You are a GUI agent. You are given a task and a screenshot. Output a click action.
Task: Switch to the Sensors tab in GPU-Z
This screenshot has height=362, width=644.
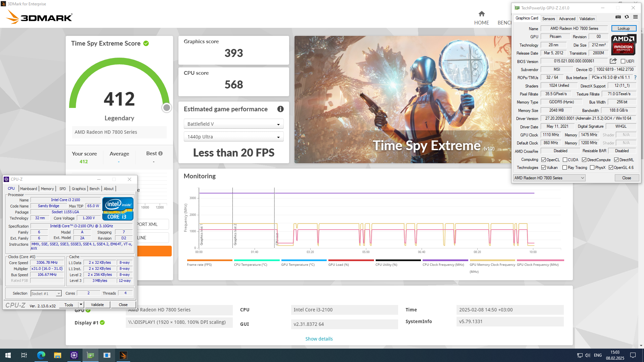pos(548,19)
